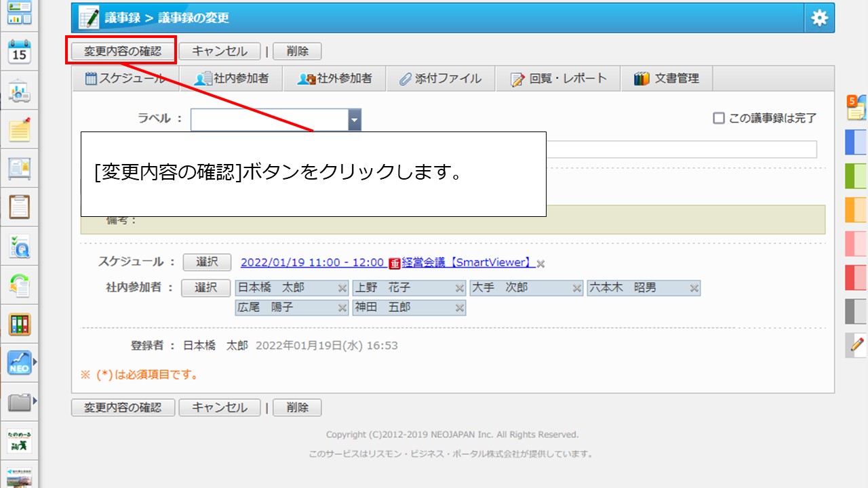Open the sticky notes icon with 5 badge

click(x=856, y=108)
